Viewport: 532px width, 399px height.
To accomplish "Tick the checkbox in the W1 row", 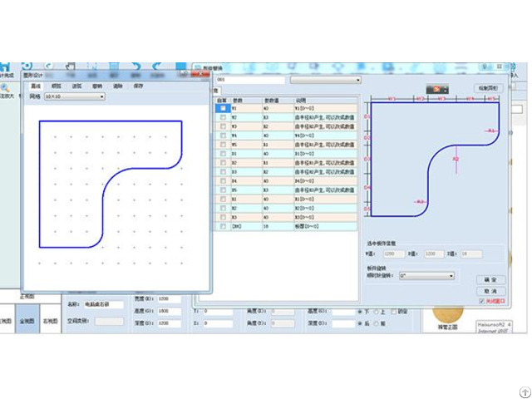I will (222, 108).
